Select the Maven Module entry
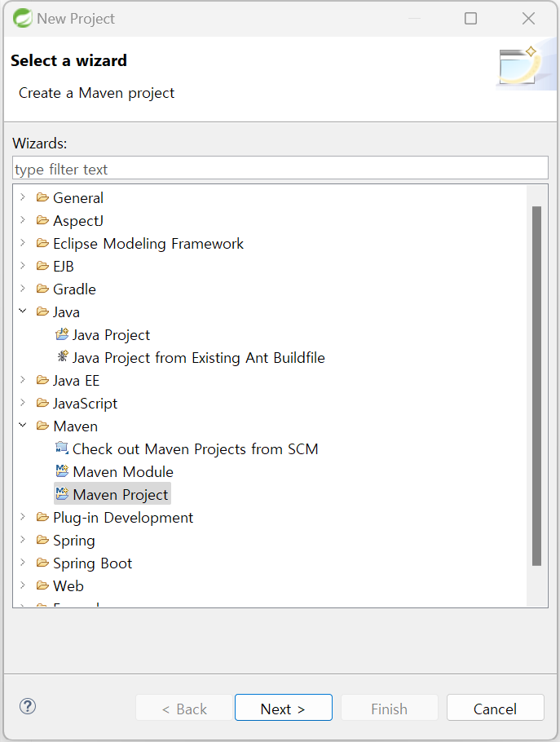Viewport: 560px width, 742px height. [123, 472]
